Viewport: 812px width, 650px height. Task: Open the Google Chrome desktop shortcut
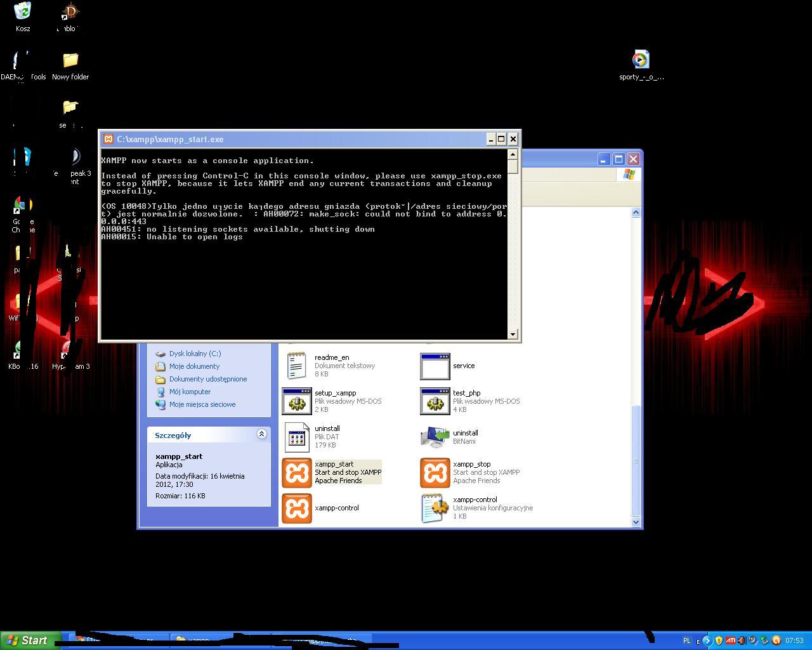(x=23, y=205)
